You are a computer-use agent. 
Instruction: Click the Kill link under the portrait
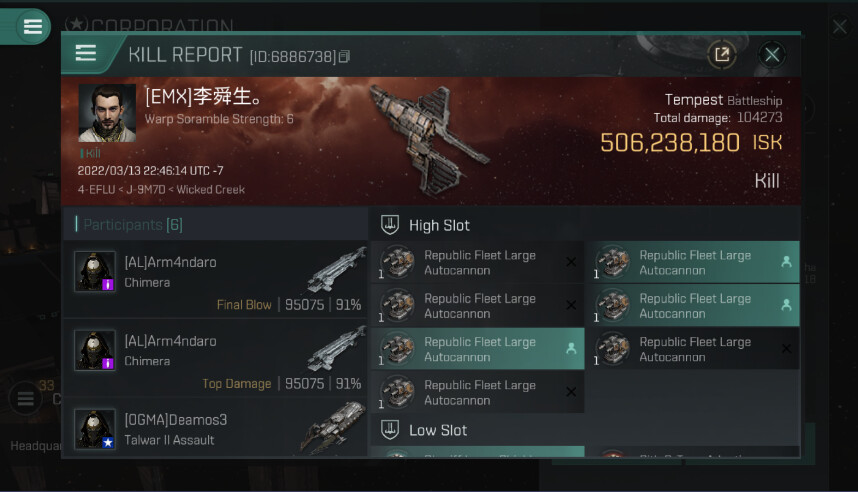(92, 153)
